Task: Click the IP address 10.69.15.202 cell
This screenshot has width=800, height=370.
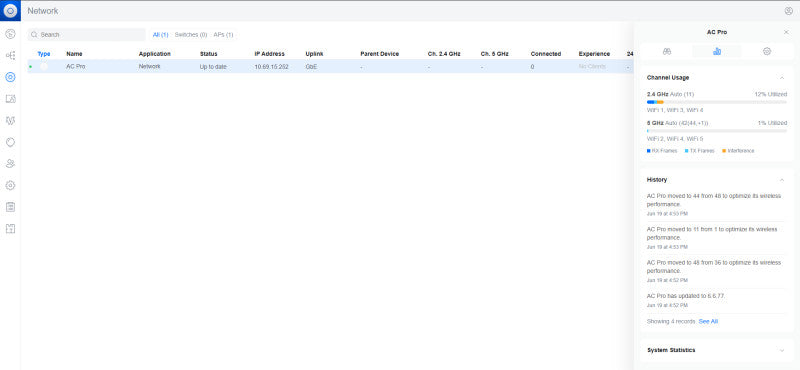Action: [271, 66]
